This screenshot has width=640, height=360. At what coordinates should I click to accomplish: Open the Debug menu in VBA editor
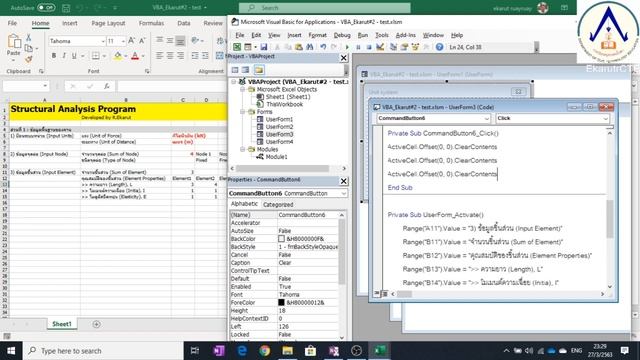[342, 35]
